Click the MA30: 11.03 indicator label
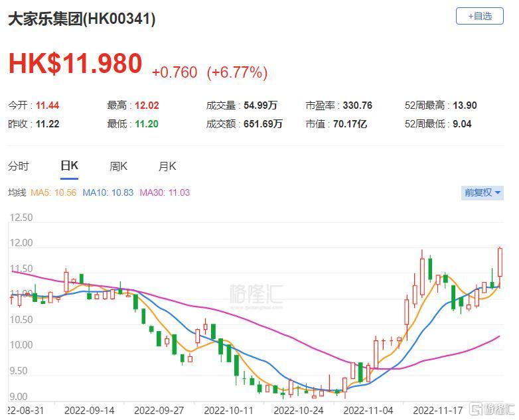 [165, 192]
